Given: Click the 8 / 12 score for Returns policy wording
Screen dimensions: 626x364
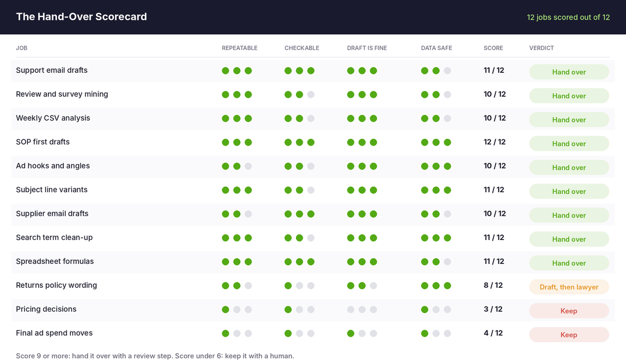Looking at the screenshot, I should click(493, 286).
